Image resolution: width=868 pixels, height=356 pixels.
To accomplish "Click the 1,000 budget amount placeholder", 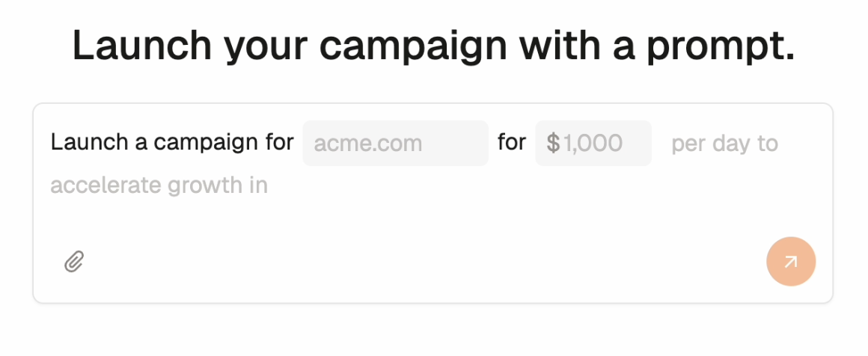I will pos(593,143).
